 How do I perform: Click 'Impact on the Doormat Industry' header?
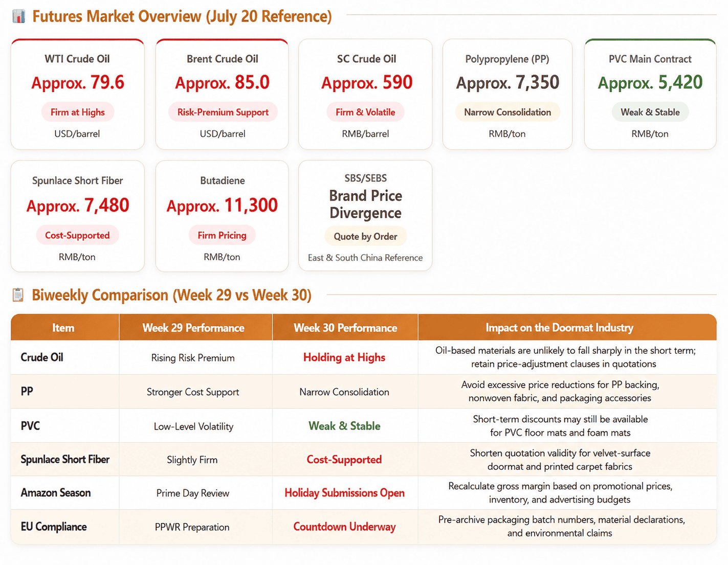click(x=560, y=328)
